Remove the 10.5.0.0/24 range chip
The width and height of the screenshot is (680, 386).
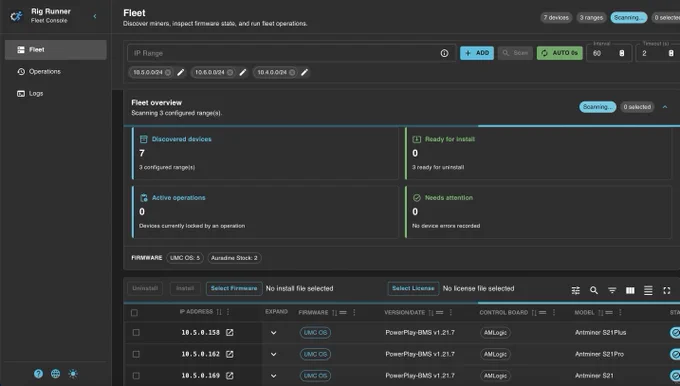coord(168,72)
